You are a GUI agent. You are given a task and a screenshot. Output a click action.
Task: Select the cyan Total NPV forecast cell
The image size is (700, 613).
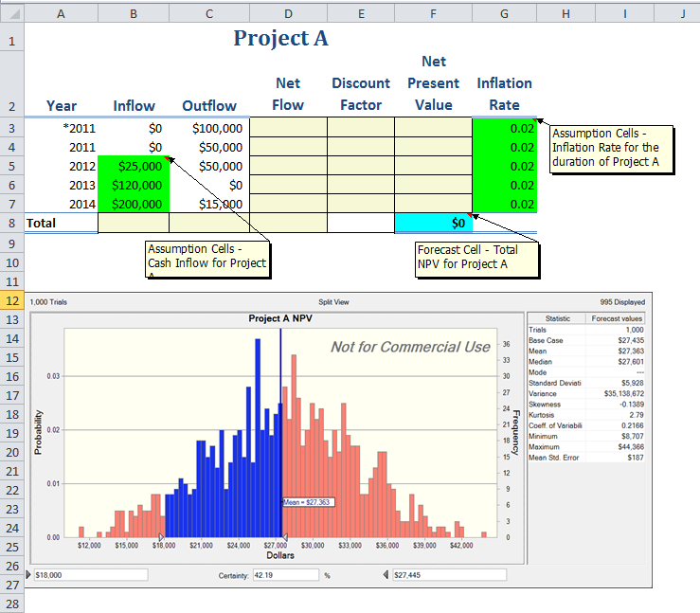[x=433, y=224]
